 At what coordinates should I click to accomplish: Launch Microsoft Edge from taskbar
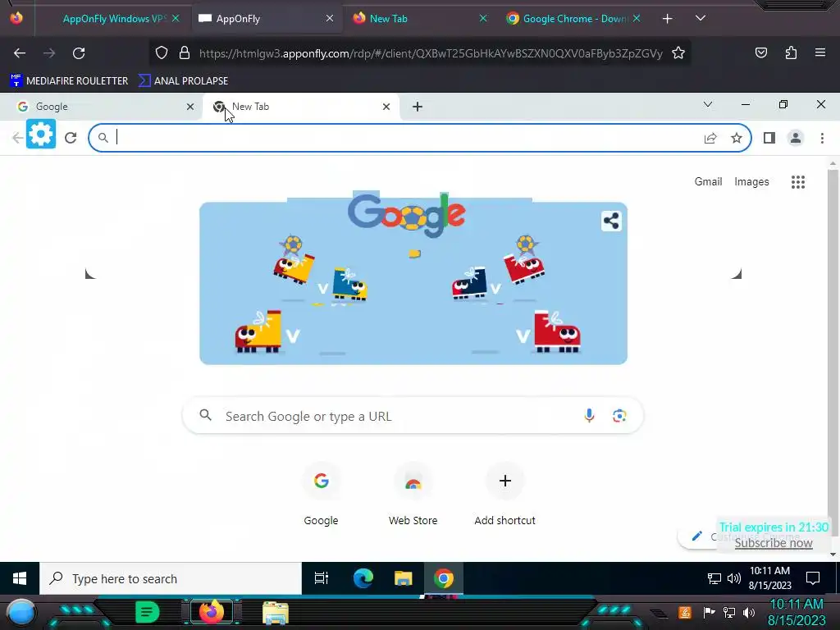[x=363, y=578]
